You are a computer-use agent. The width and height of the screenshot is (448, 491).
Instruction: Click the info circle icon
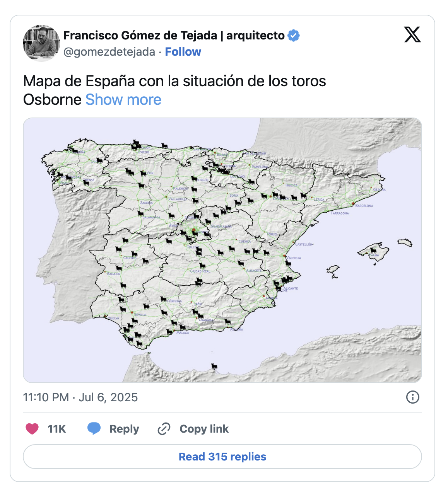(413, 397)
